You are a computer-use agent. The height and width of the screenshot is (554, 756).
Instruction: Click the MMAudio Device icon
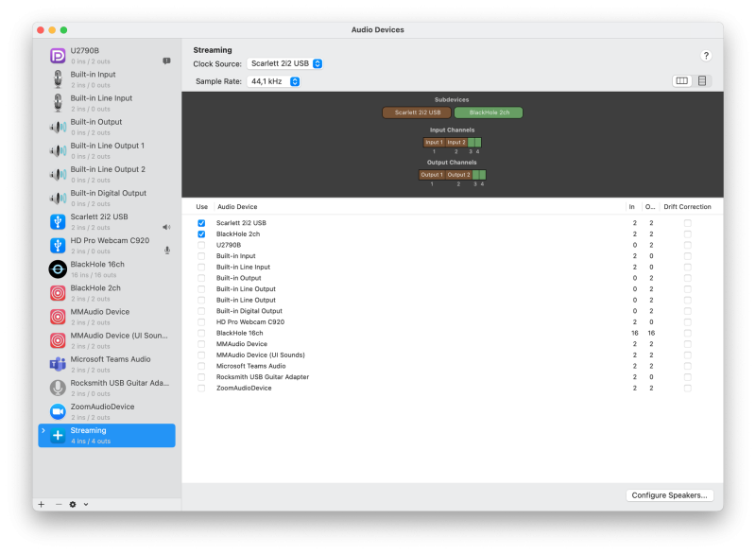(58, 317)
